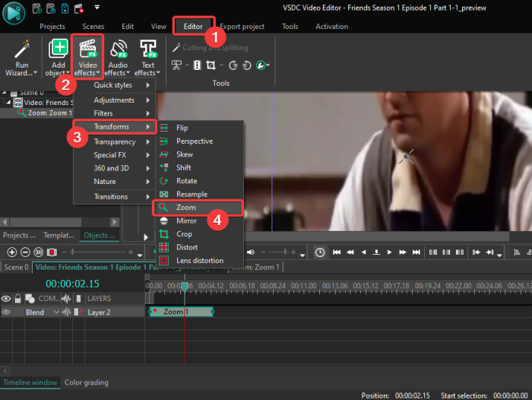Image resolution: width=532 pixels, height=400 pixels.
Task: Click Cutting and splitting button
Action: pyautogui.click(x=211, y=48)
